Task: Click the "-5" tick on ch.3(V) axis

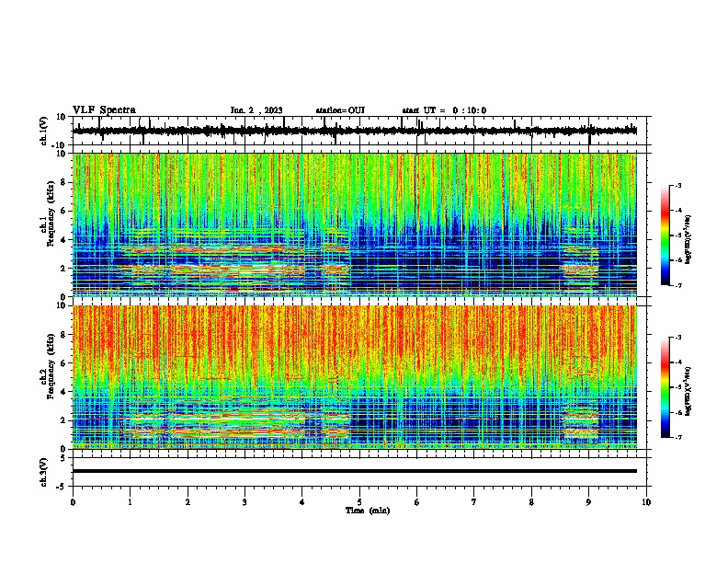Action: [x=61, y=487]
